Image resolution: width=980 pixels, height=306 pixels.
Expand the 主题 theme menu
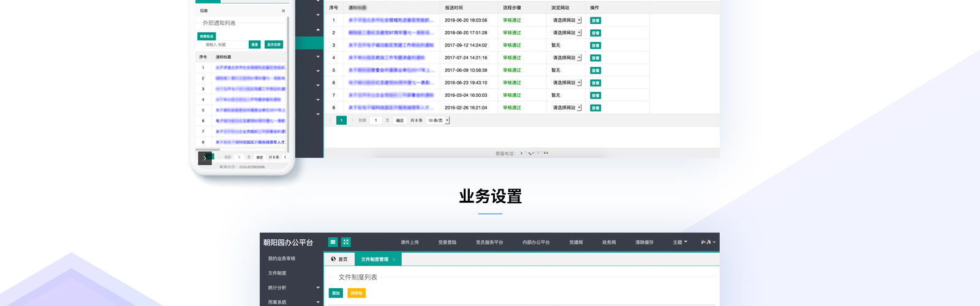click(x=680, y=242)
